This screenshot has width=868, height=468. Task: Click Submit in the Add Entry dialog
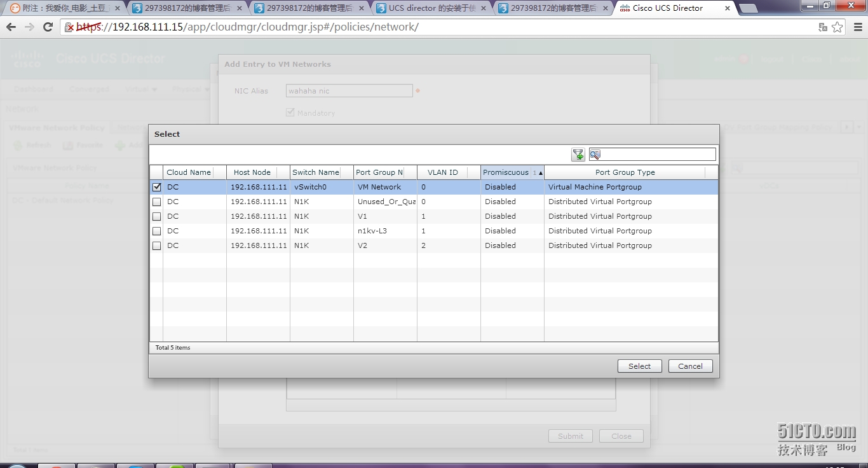coord(571,436)
